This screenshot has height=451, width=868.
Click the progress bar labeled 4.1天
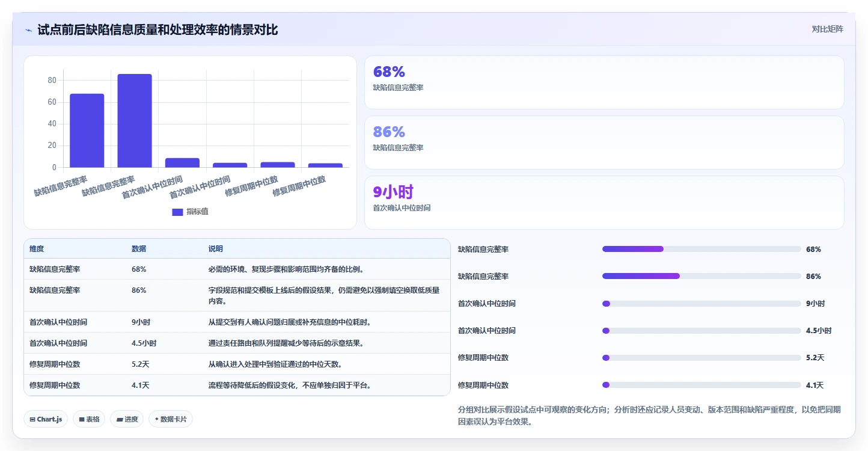pos(701,385)
